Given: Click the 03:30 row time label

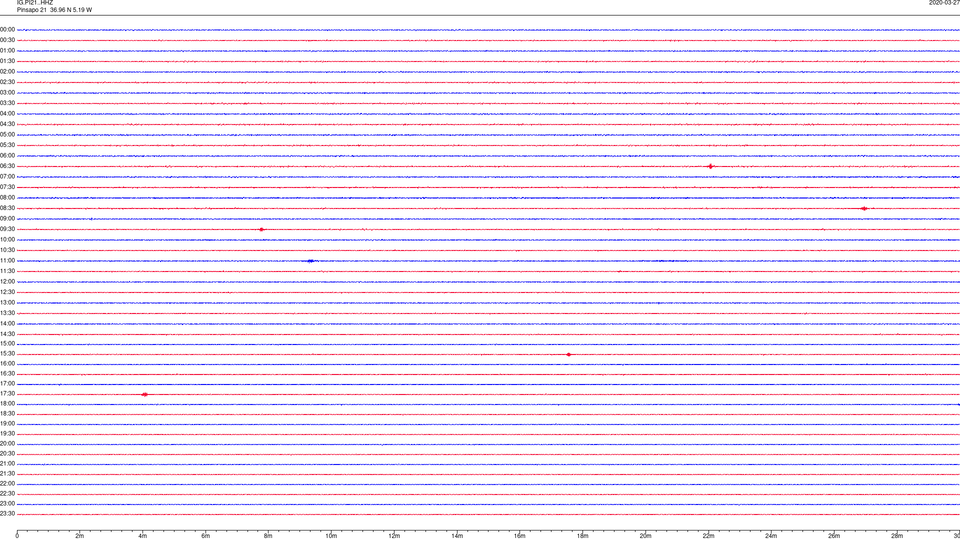Looking at the screenshot, I should pyautogui.click(x=7, y=103).
